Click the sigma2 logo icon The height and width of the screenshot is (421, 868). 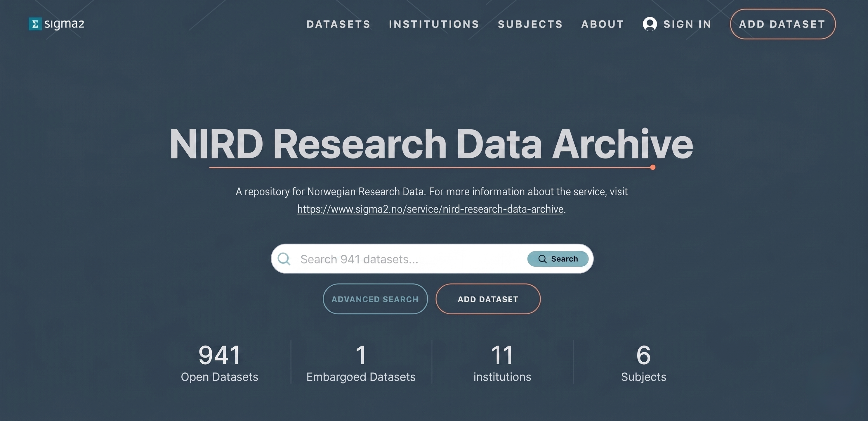tap(35, 24)
